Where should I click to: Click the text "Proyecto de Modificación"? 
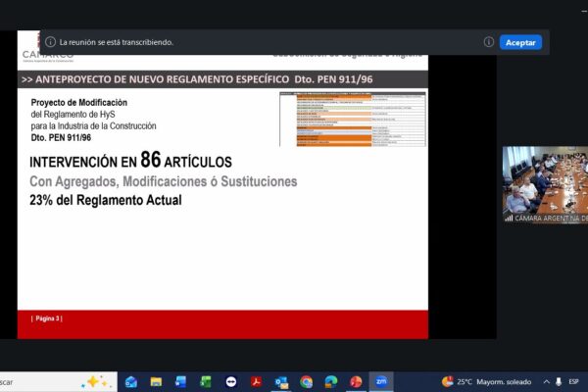pyautogui.click(x=79, y=102)
